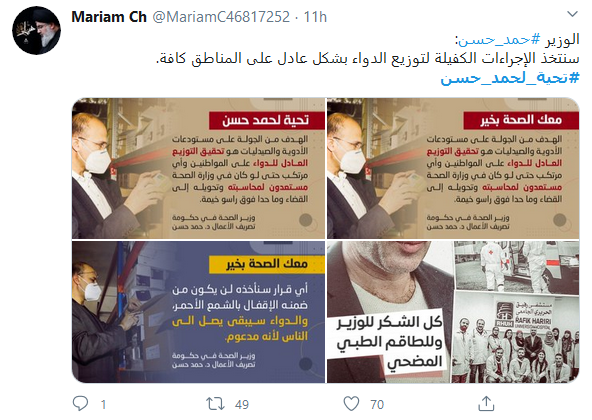Open the #حمد_حسن hashtag
592x420 pixels.
499,39
